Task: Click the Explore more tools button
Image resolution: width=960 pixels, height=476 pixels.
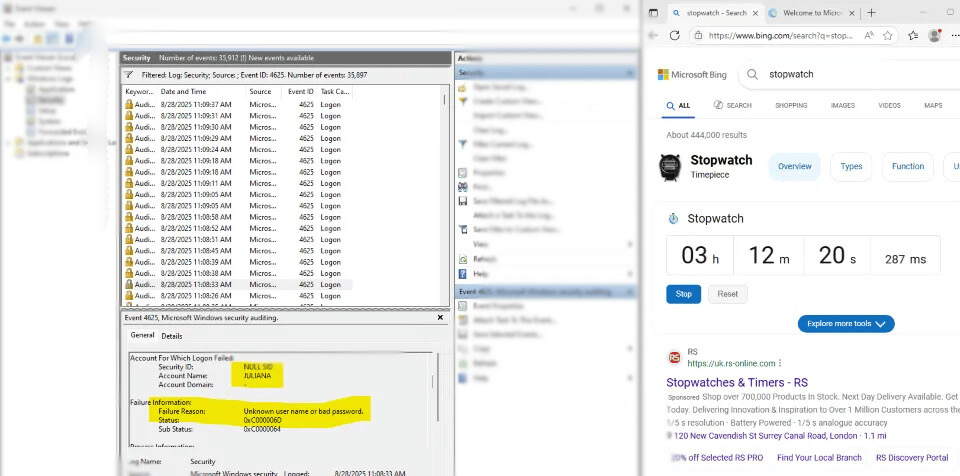Action: tap(846, 324)
